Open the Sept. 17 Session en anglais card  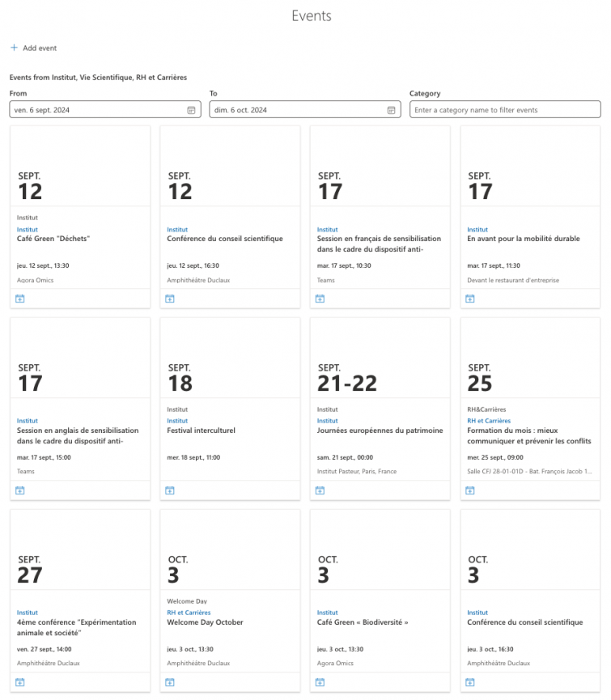coord(78,435)
